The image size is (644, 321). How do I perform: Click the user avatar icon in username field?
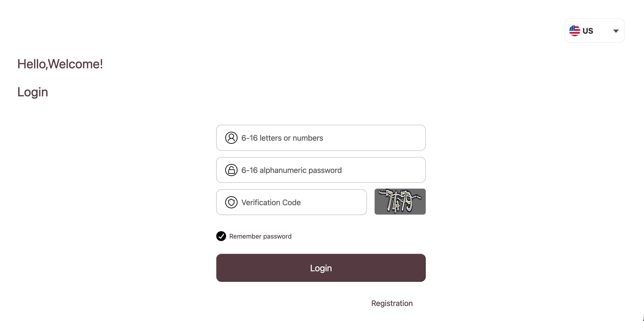[231, 138]
